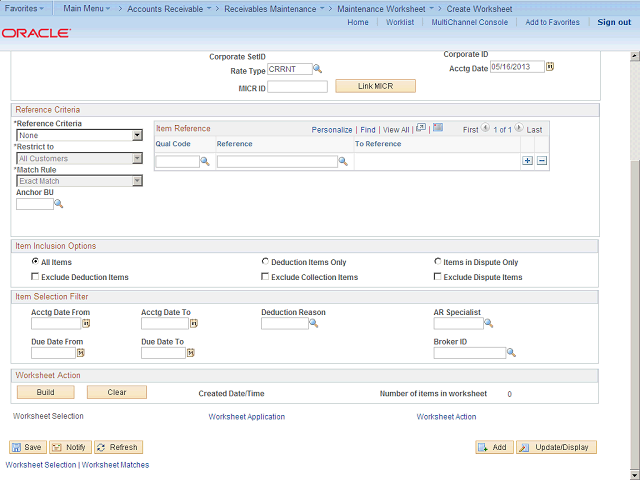Click the Qual Code lookup magnifier icon

[x=206, y=161]
